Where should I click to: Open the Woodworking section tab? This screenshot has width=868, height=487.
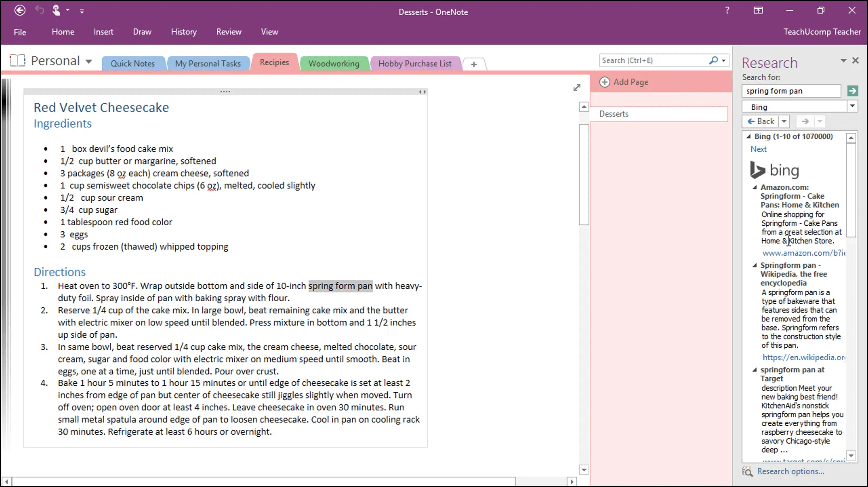(x=334, y=63)
